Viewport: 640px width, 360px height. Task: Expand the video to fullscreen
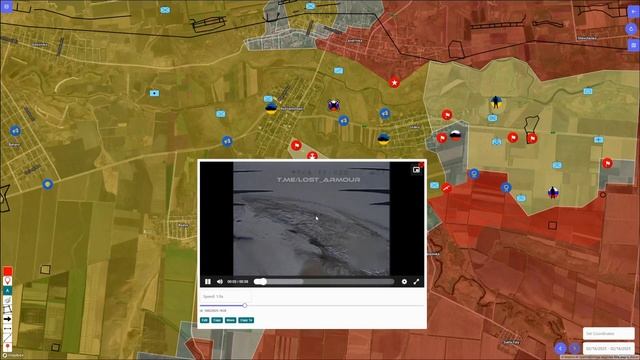click(416, 281)
